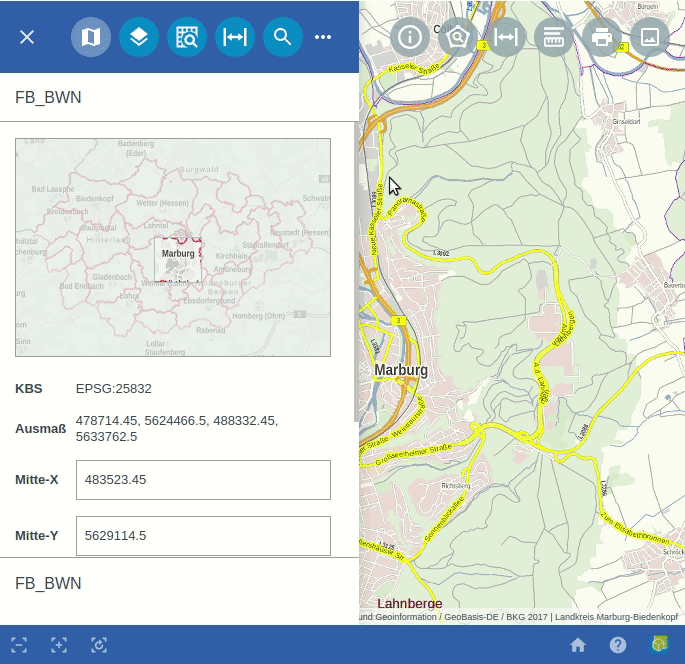Open the print map tool
Screen dimensions: 685x664
click(602, 37)
